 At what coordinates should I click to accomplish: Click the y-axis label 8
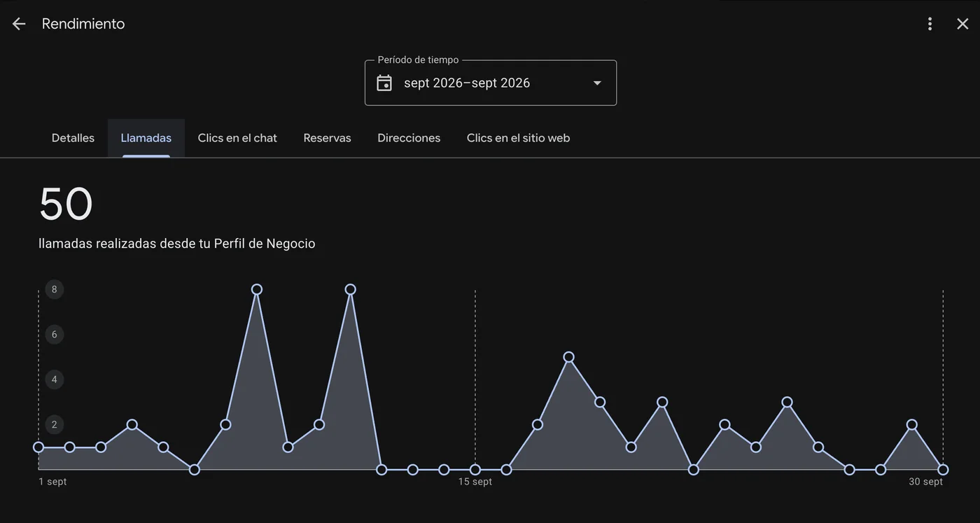55,289
